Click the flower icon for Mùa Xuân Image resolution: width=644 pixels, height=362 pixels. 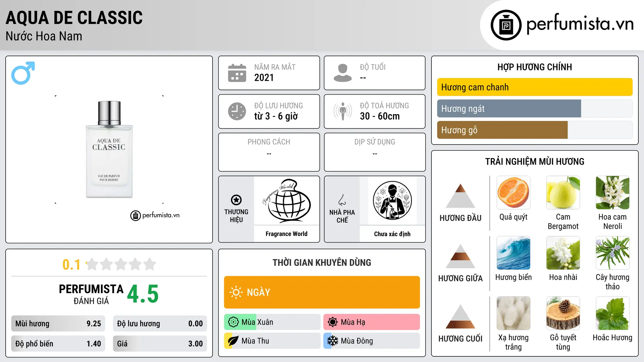coord(233,322)
